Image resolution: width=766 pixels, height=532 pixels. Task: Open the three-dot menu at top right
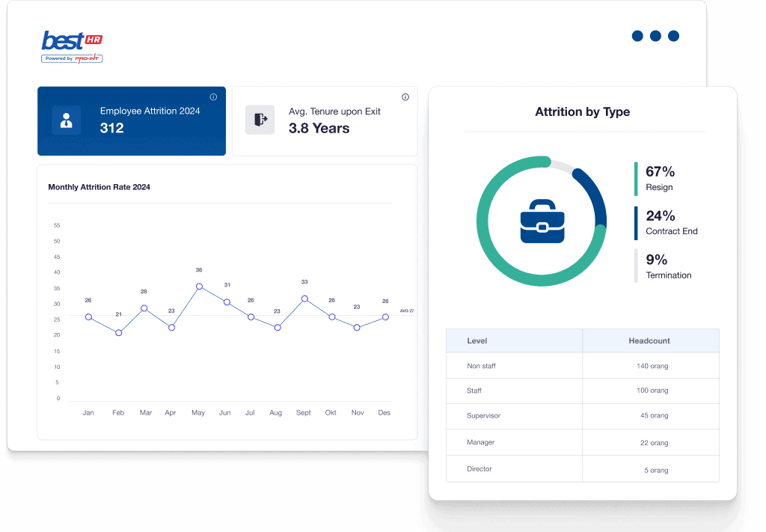pyautogui.click(x=655, y=36)
